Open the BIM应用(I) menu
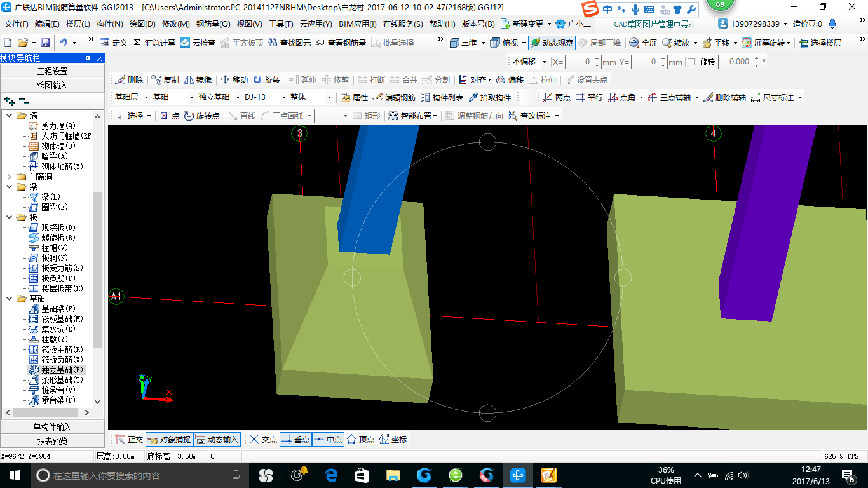 [358, 24]
